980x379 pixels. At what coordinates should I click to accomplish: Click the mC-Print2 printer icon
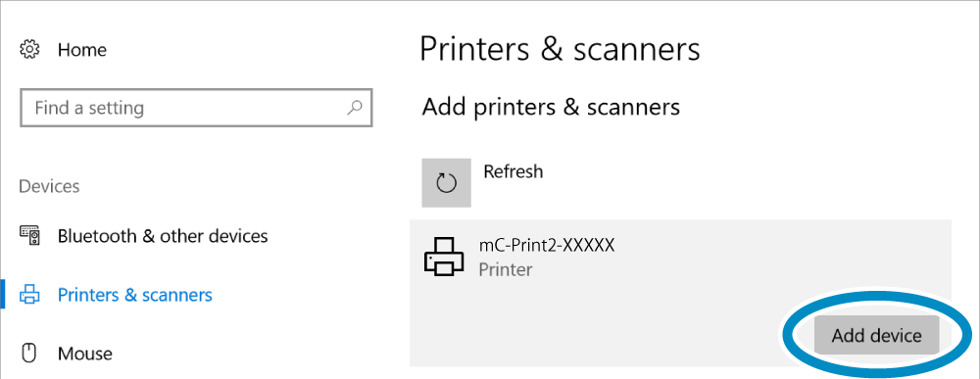(444, 256)
